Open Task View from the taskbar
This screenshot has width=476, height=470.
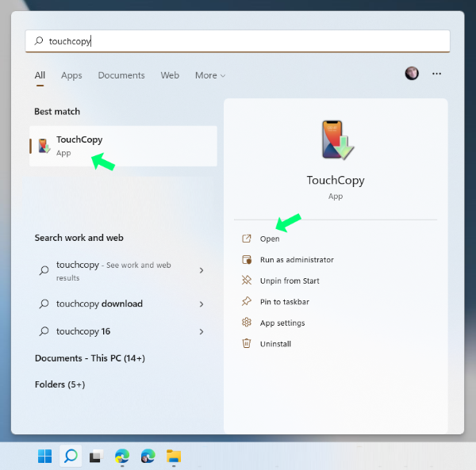(x=96, y=456)
